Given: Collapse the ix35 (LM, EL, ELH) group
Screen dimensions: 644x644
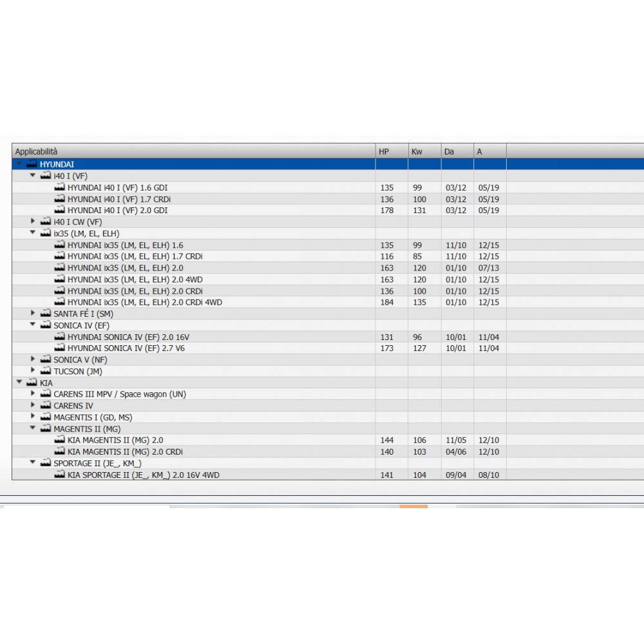Looking at the screenshot, I should click(x=33, y=233).
